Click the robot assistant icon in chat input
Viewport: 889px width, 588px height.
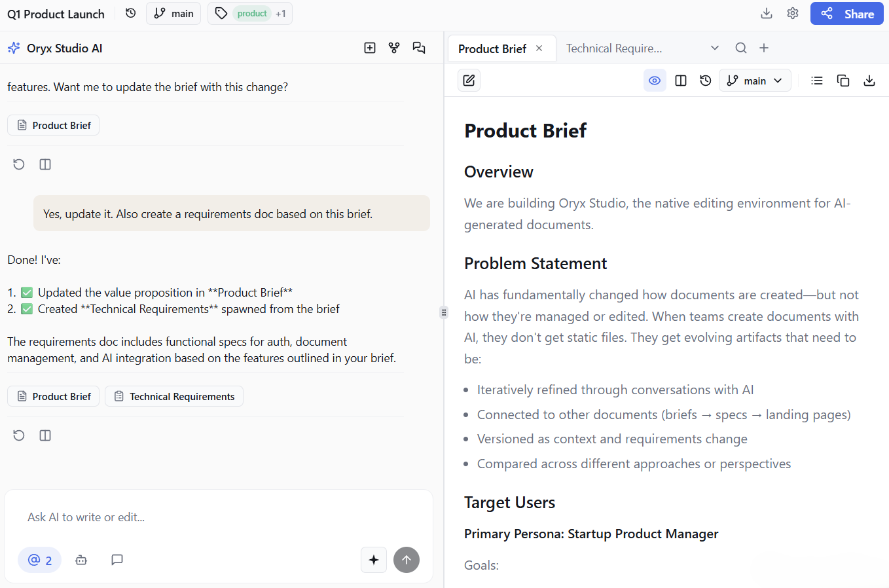(x=81, y=560)
